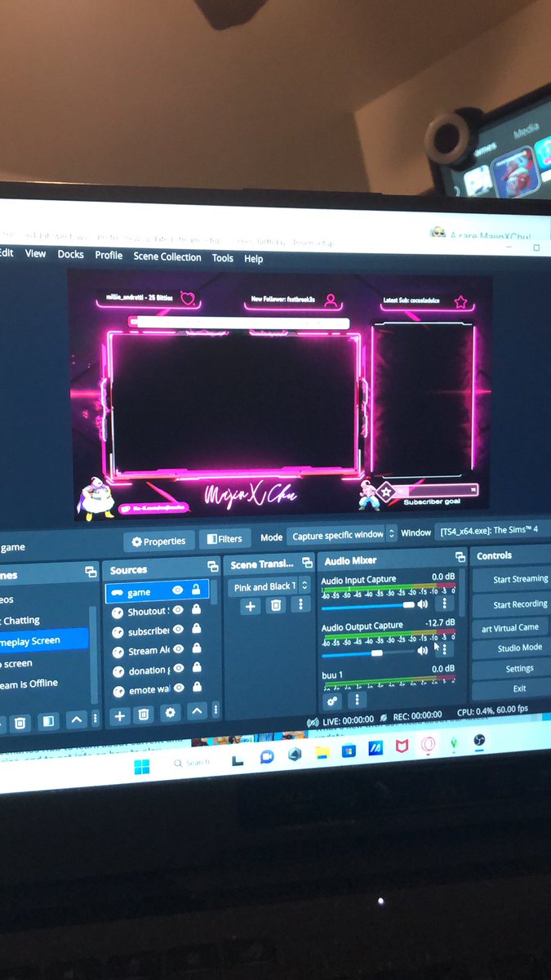This screenshot has height=980, width=551.
Task: Unlock the Shoutout source lock
Action: [x=196, y=608]
